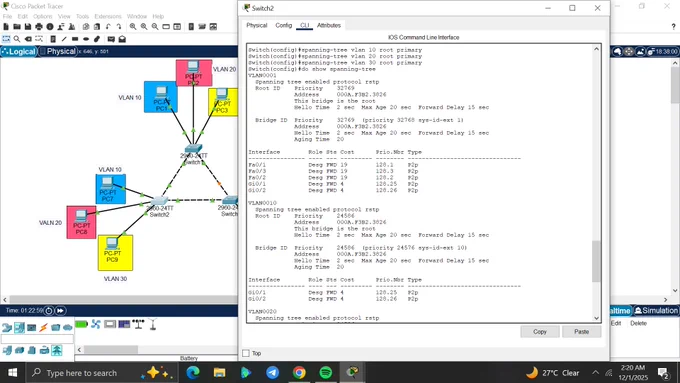Click the CLI vertical scrollbar thumb

tap(596, 261)
